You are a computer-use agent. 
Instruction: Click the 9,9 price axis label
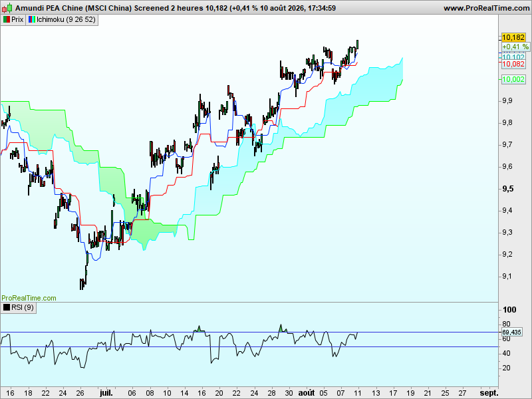tap(507, 101)
